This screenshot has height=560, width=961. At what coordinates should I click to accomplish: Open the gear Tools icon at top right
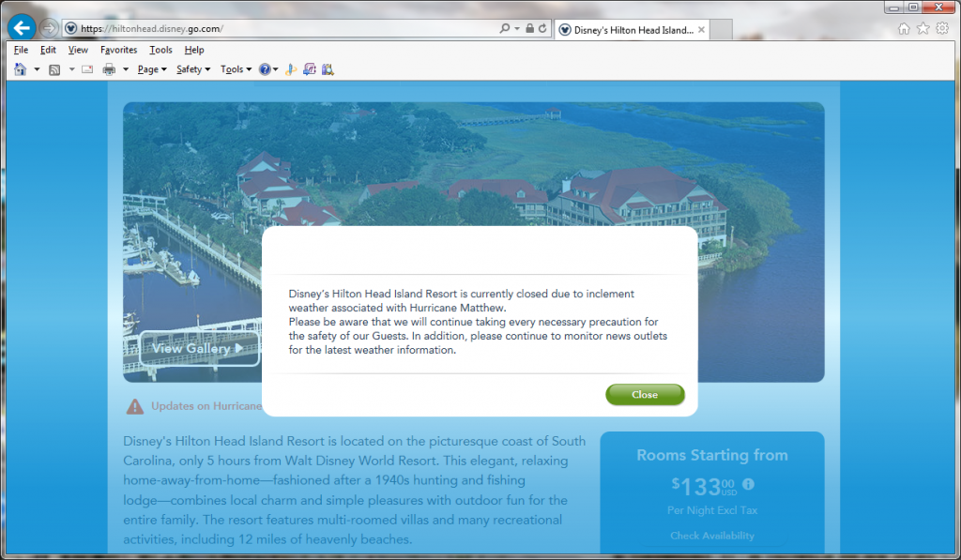(x=942, y=29)
